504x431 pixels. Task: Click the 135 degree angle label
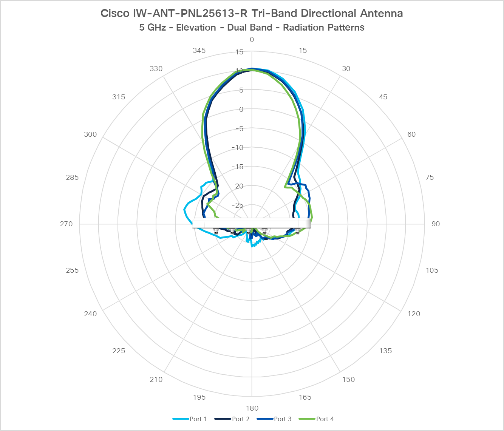386,351
